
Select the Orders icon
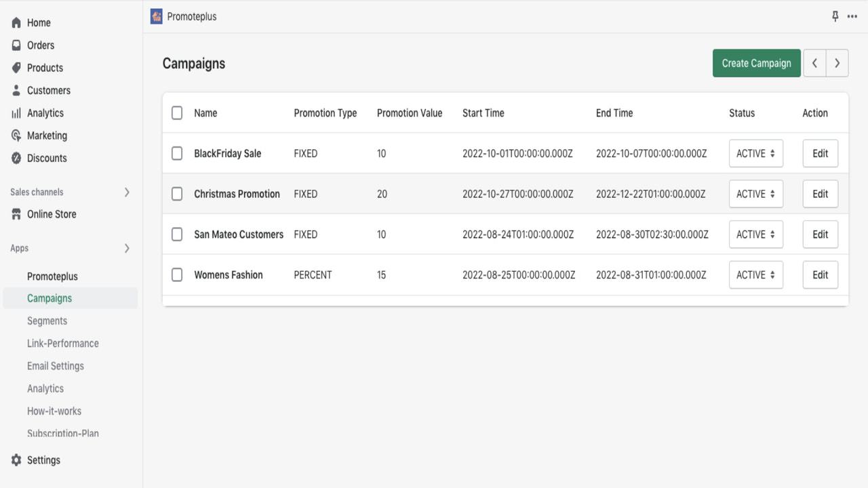(x=16, y=45)
